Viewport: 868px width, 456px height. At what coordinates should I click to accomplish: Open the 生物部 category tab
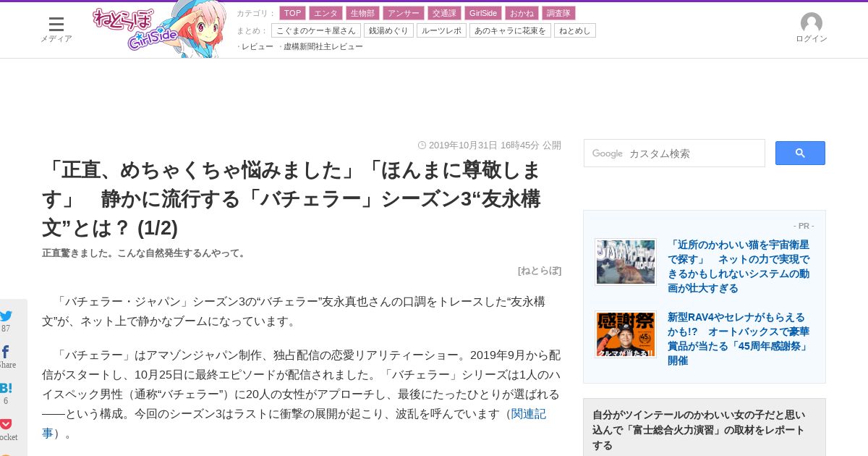tap(363, 13)
